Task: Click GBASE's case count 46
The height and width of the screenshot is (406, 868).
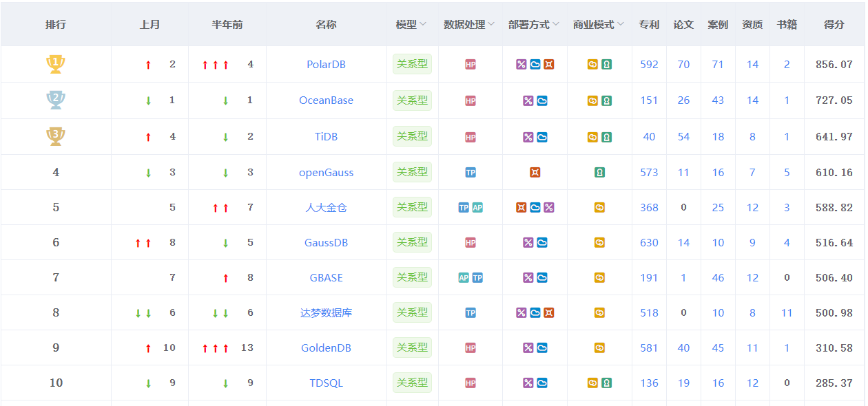Action: 718,278
